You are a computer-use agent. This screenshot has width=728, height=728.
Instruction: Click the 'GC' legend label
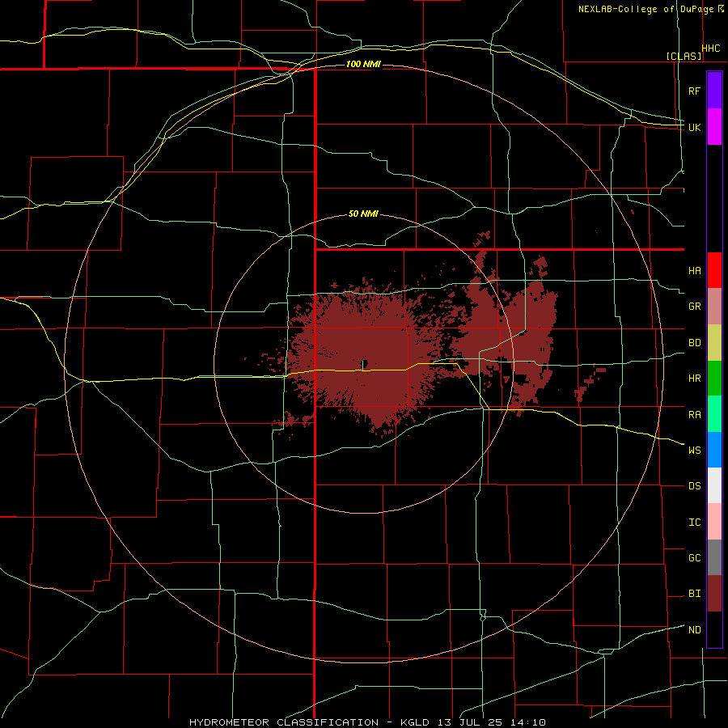(695, 557)
